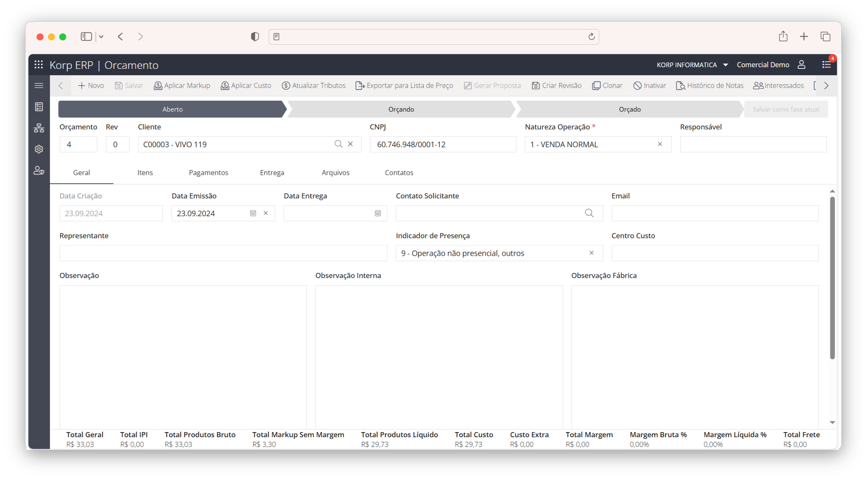Open the Pagamentos tab
The image size is (868, 480).
pyautogui.click(x=208, y=173)
